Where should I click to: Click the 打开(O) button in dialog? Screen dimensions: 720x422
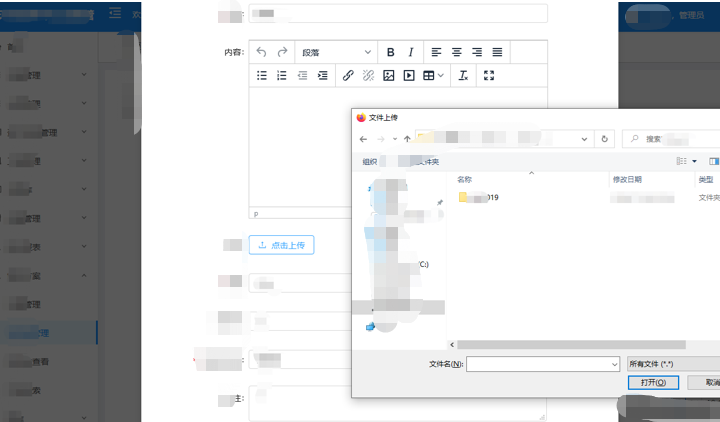pyautogui.click(x=653, y=382)
